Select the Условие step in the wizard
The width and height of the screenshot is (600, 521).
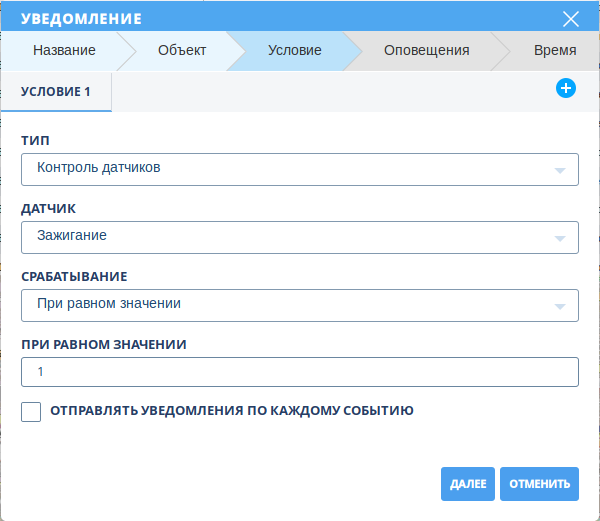coord(295,50)
